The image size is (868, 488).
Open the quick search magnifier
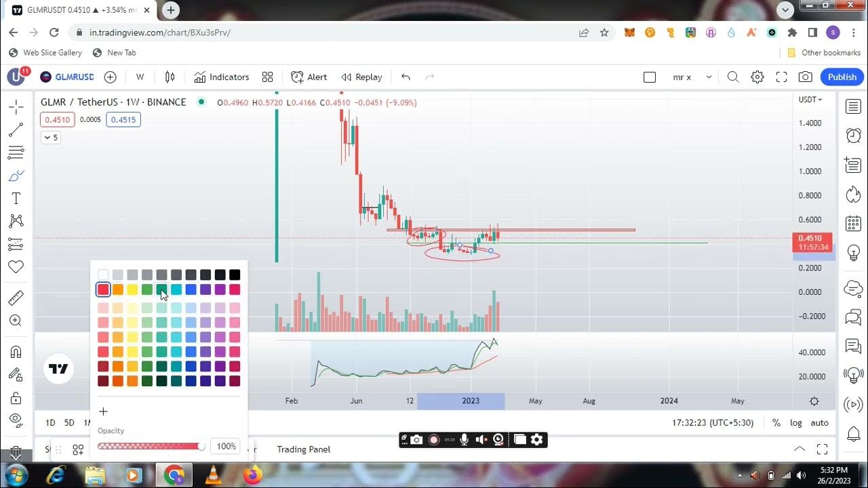coord(733,77)
